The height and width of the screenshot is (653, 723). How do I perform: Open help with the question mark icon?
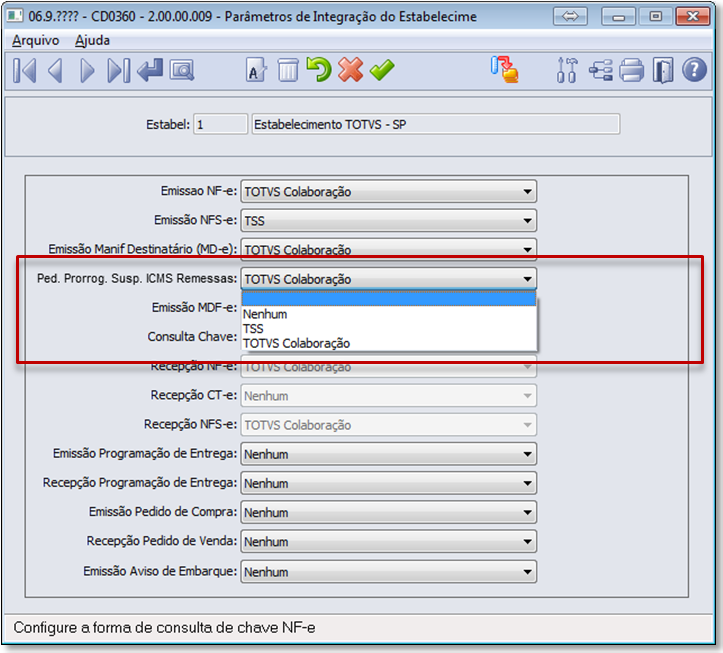coord(694,70)
